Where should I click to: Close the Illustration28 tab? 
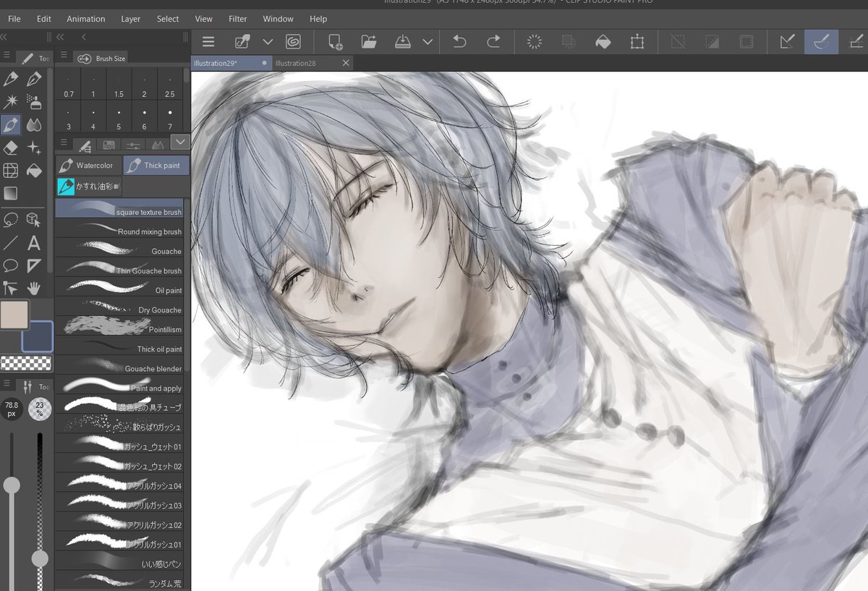point(346,63)
